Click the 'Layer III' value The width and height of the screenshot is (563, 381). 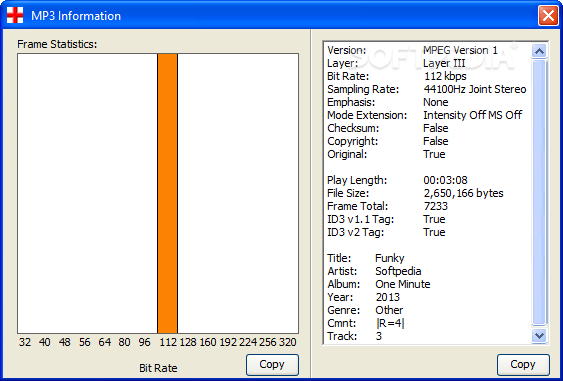tap(444, 63)
